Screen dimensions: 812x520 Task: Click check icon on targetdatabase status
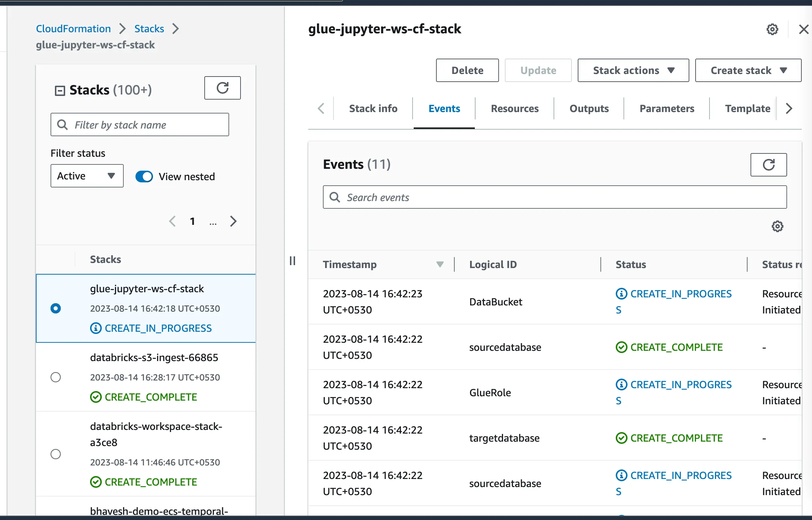pyautogui.click(x=621, y=438)
